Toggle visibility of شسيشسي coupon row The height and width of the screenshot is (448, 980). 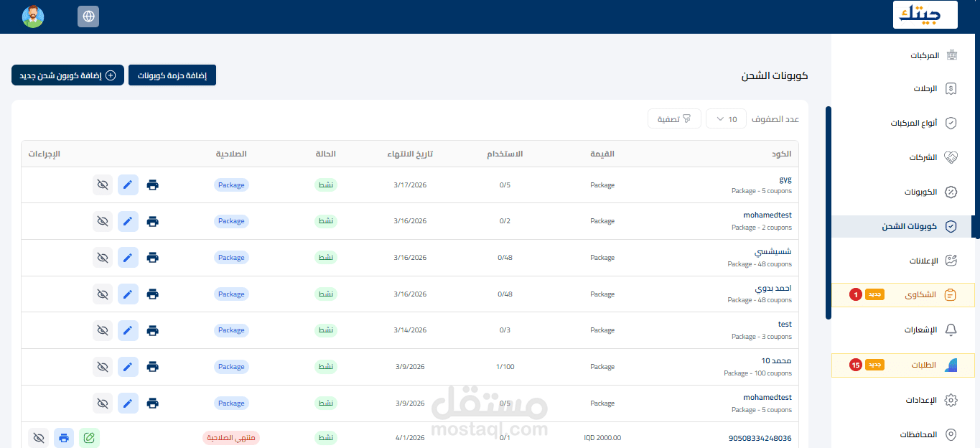click(103, 258)
